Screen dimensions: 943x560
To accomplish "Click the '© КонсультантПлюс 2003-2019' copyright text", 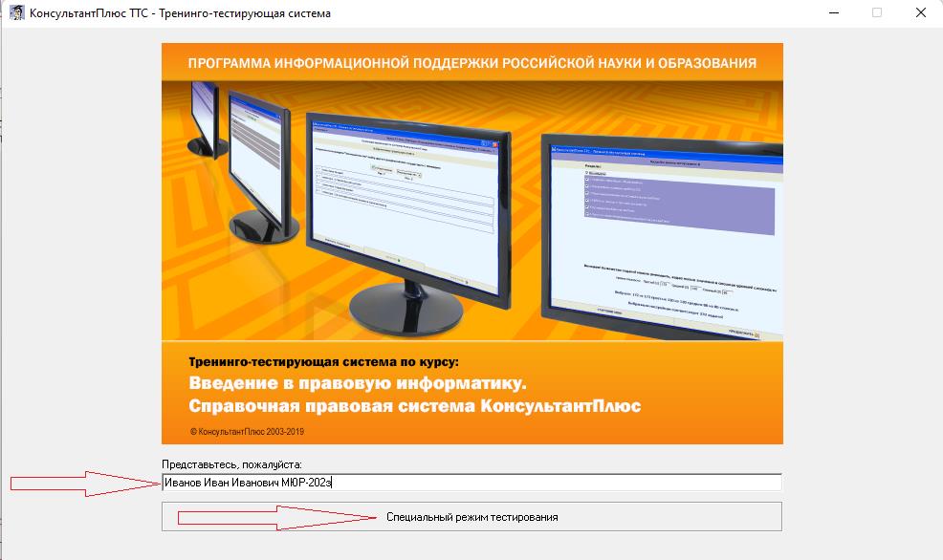I will click(247, 431).
